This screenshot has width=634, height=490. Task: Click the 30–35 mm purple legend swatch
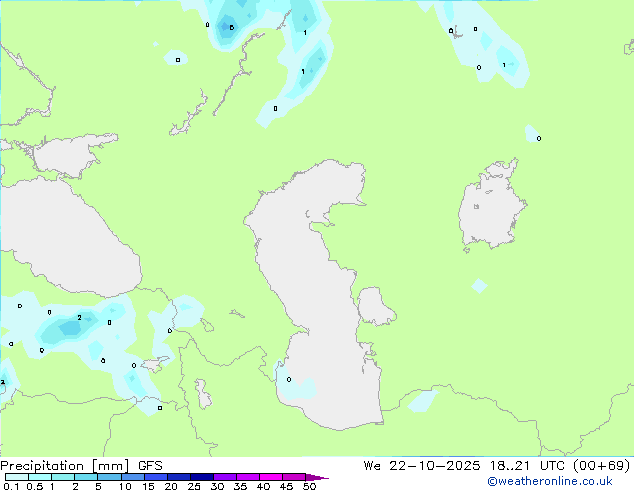225,477
